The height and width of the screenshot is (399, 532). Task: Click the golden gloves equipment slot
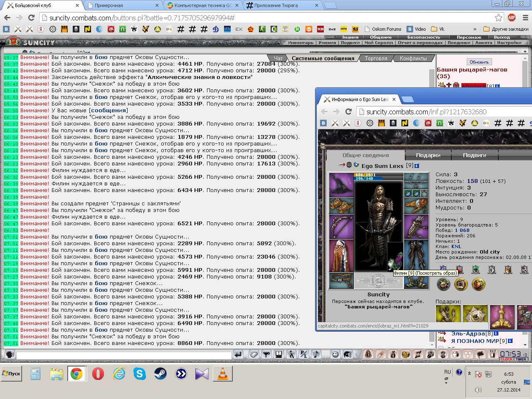(x=416, y=206)
